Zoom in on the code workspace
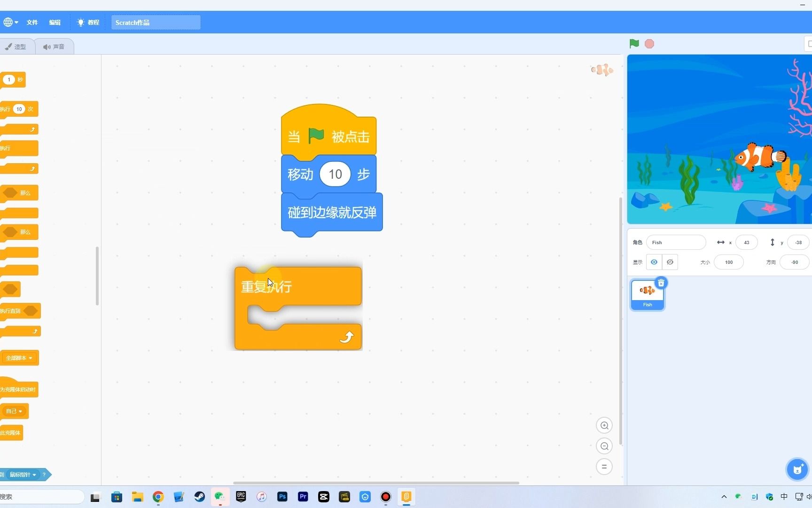Viewport: 812px width, 508px height. [x=604, y=425]
